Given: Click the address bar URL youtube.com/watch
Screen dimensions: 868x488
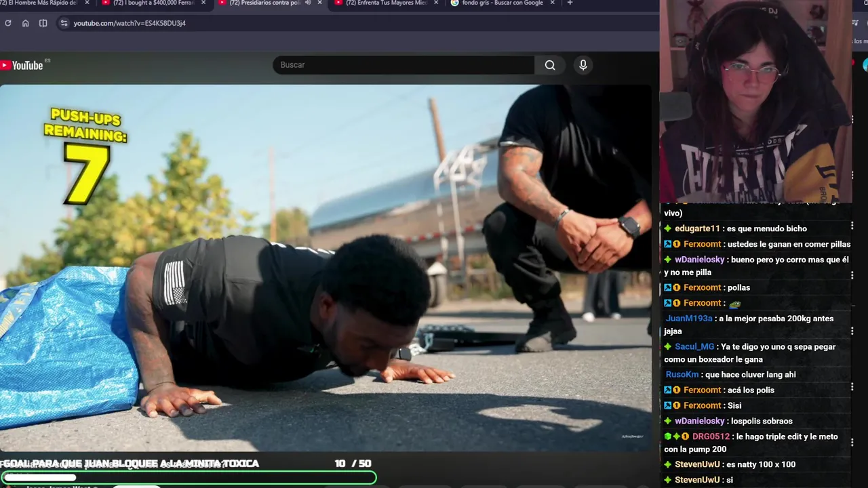Looking at the screenshot, I should (x=130, y=23).
